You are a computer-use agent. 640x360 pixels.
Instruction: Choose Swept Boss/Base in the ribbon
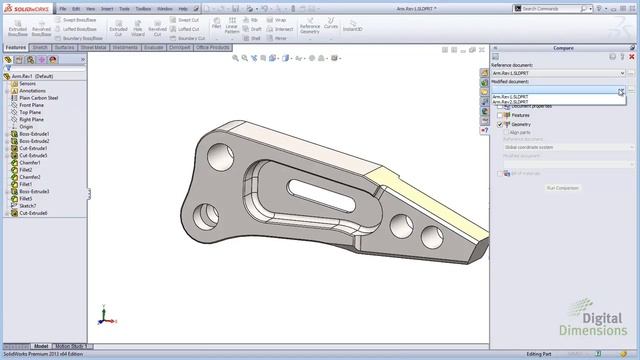pos(76,20)
